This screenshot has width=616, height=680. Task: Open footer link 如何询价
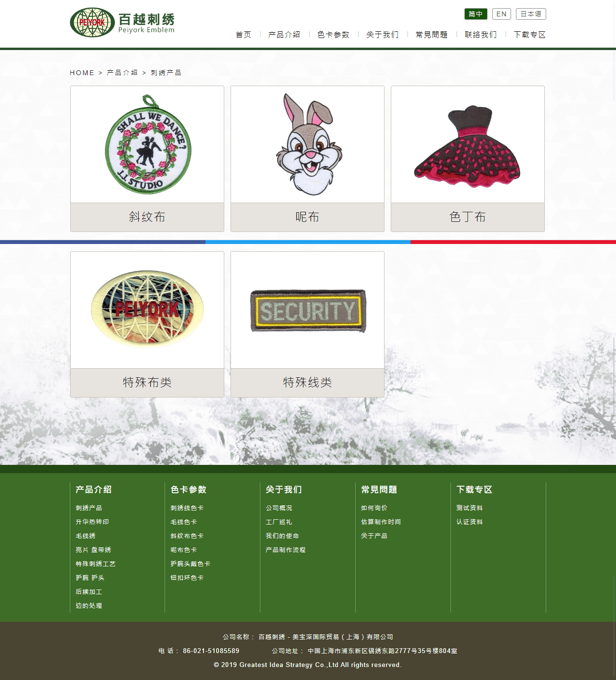tap(374, 508)
